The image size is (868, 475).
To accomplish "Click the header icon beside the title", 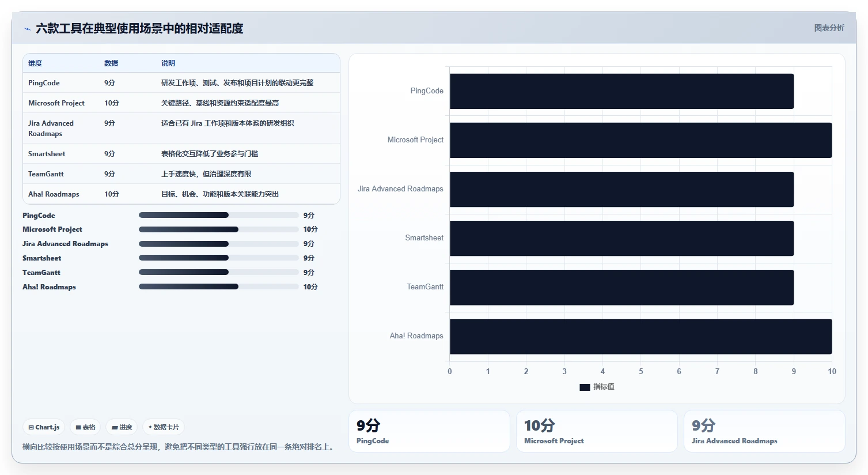I will point(27,29).
